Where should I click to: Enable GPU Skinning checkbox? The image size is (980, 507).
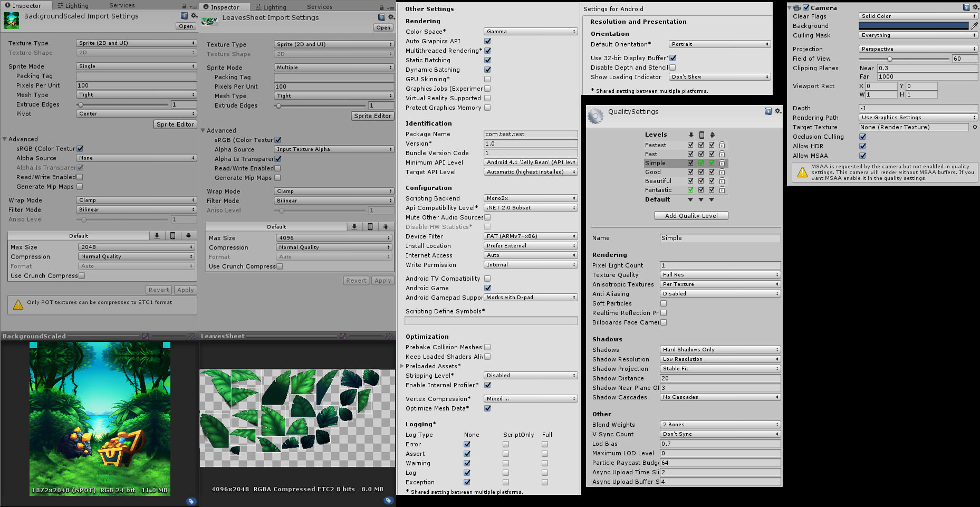487,79
